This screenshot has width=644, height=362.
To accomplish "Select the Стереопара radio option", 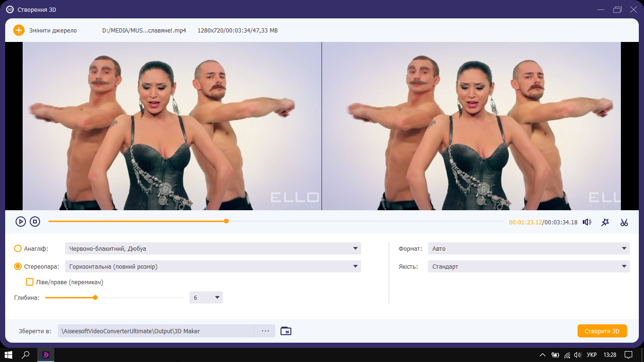I will 18,266.
